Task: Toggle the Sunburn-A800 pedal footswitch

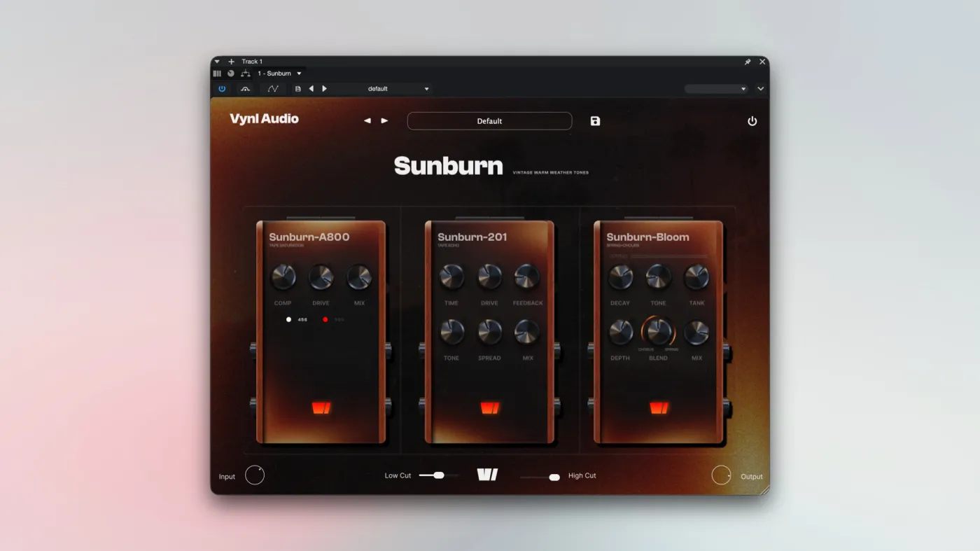Action: tap(321, 408)
